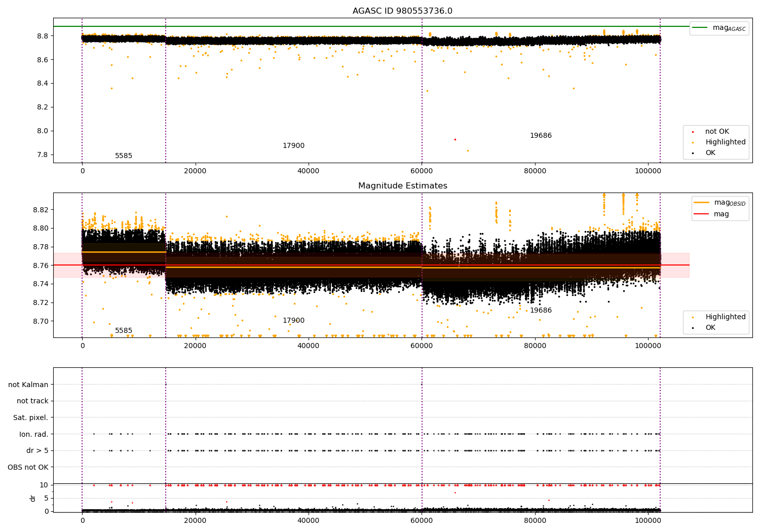This screenshot has height=532, width=760.
Task: Click y-axis tick '8.78' in middle plot
Action: [40, 247]
